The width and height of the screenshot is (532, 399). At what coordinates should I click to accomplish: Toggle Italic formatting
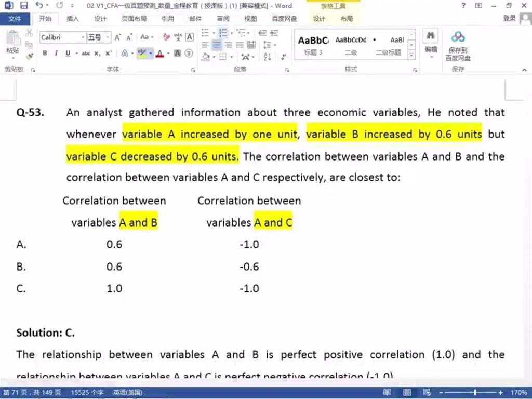coord(56,53)
